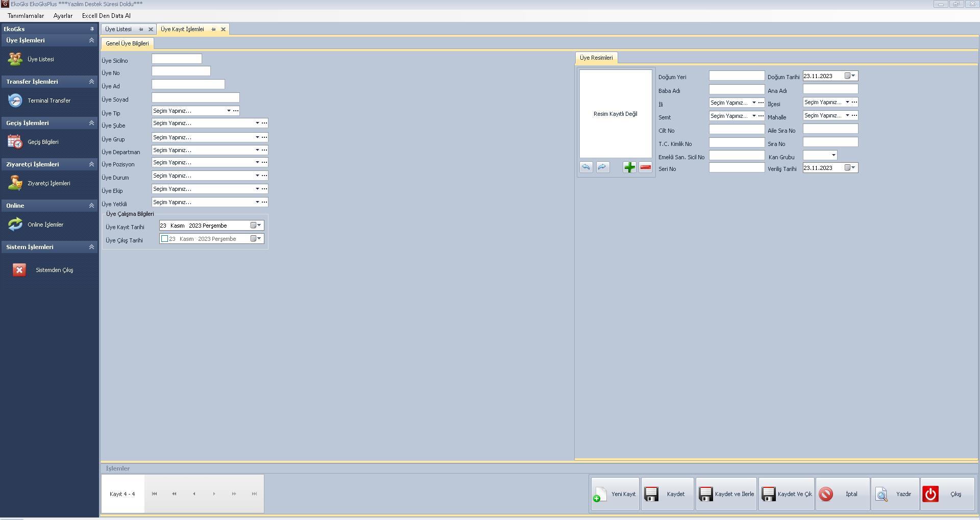Click the Kaydet ve İlerle button
This screenshot has height=520, width=980.
pyautogui.click(x=726, y=494)
